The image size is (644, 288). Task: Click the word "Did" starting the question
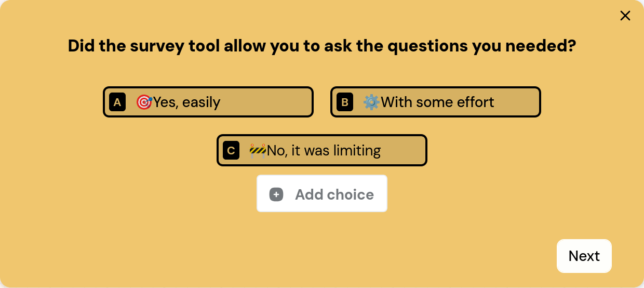(x=82, y=46)
